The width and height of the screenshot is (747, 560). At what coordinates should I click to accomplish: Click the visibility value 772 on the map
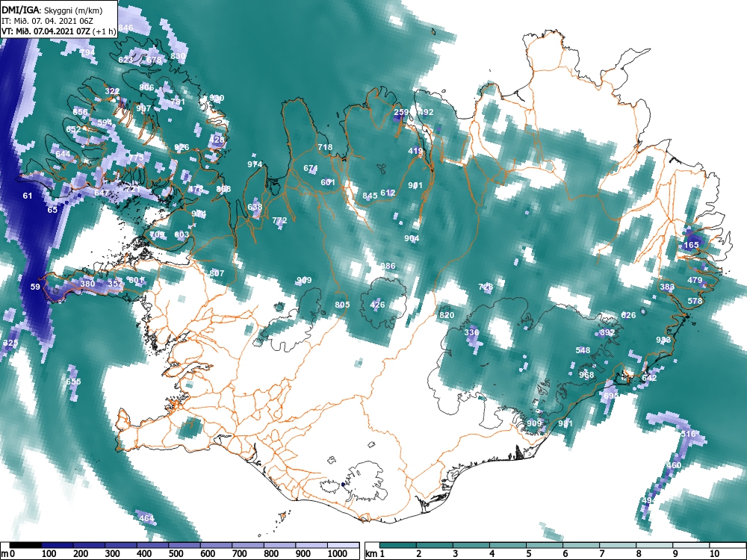tap(279, 220)
